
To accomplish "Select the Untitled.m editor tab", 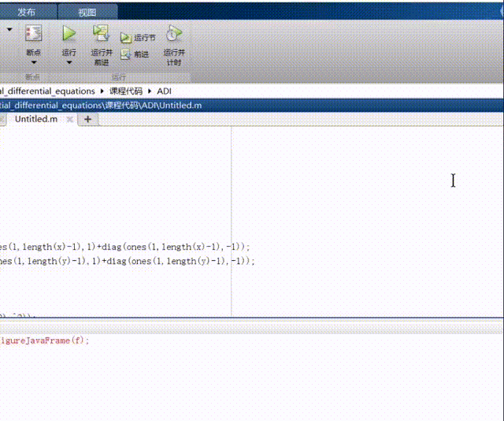I will tap(36, 119).
